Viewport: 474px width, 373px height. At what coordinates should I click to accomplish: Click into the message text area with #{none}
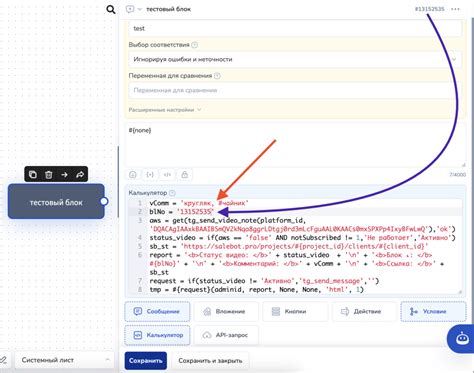pos(295,144)
